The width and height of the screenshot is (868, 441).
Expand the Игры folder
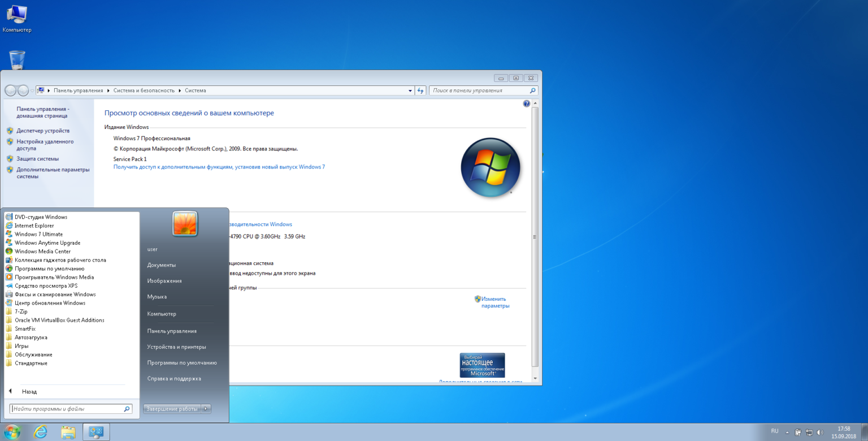[21, 346]
